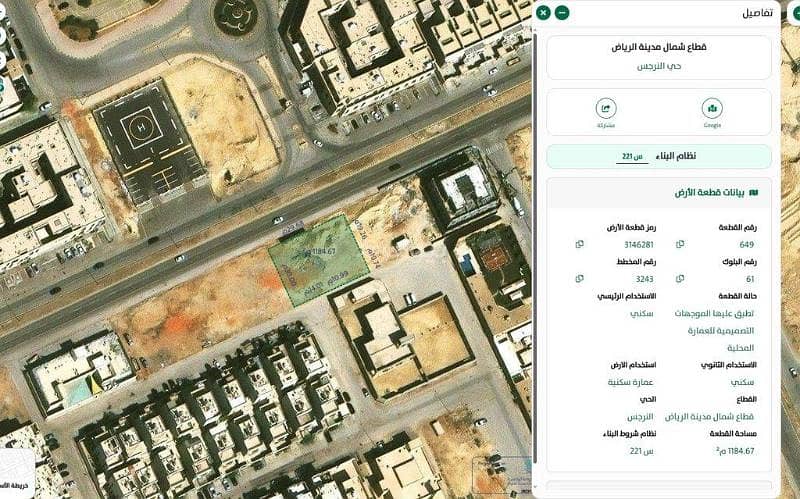The height and width of the screenshot is (499, 800).
Task: Copy the plan number 3243
Action: click(579, 279)
